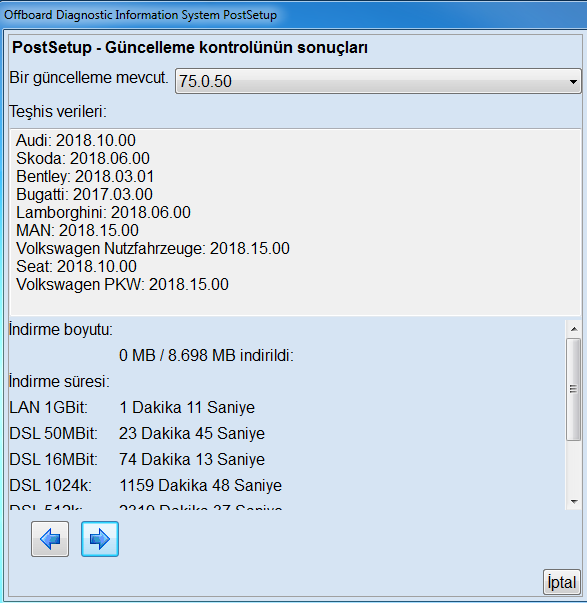587x603 pixels.
Task: Click the PostSetup results heading
Action: 190,48
